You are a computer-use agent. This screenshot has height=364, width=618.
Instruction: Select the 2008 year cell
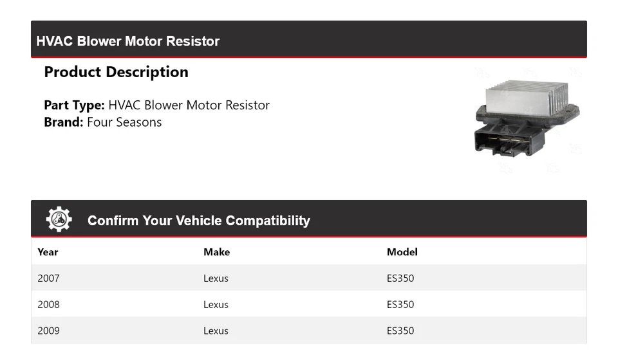pyautogui.click(x=48, y=305)
